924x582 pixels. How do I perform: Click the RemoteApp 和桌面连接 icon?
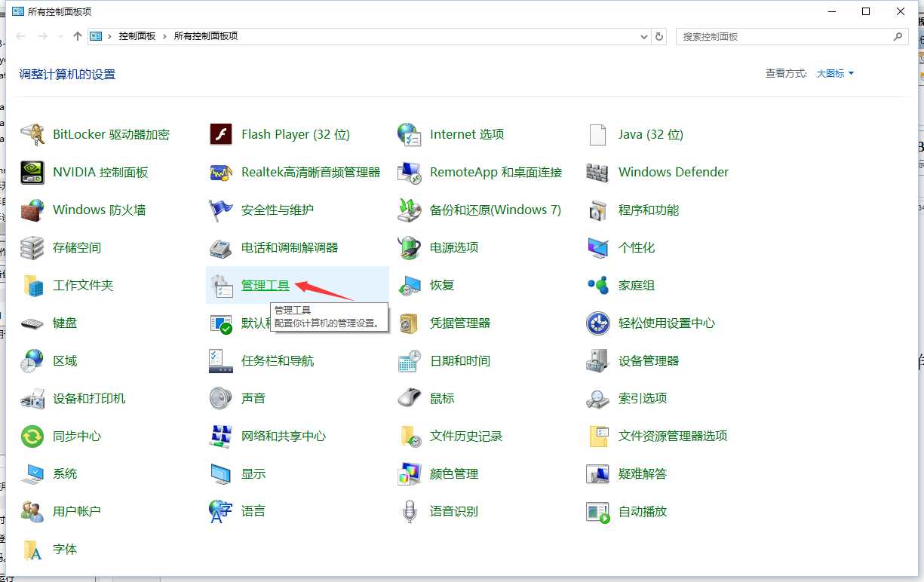coord(409,172)
